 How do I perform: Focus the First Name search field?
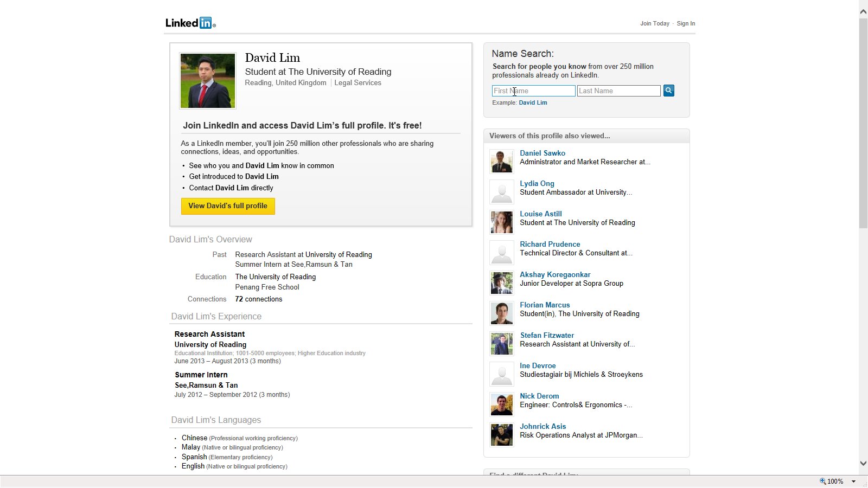coord(533,91)
